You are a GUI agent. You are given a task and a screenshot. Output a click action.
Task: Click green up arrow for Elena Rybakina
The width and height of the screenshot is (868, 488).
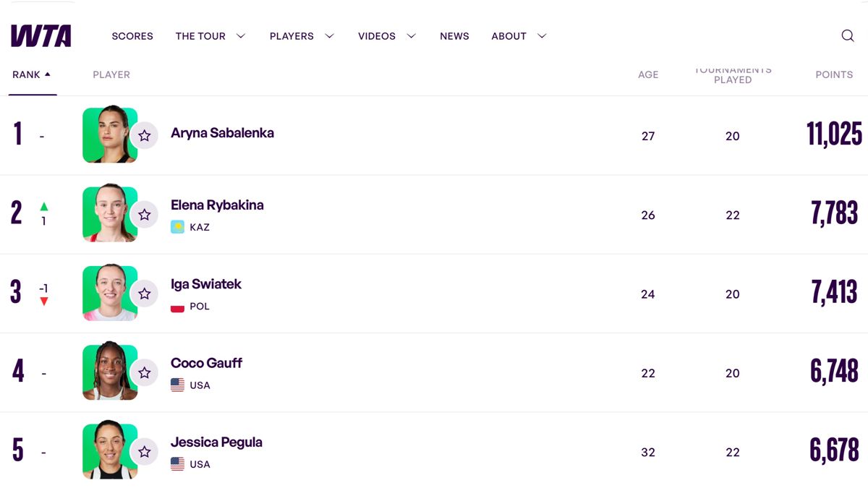tap(43, 206)
